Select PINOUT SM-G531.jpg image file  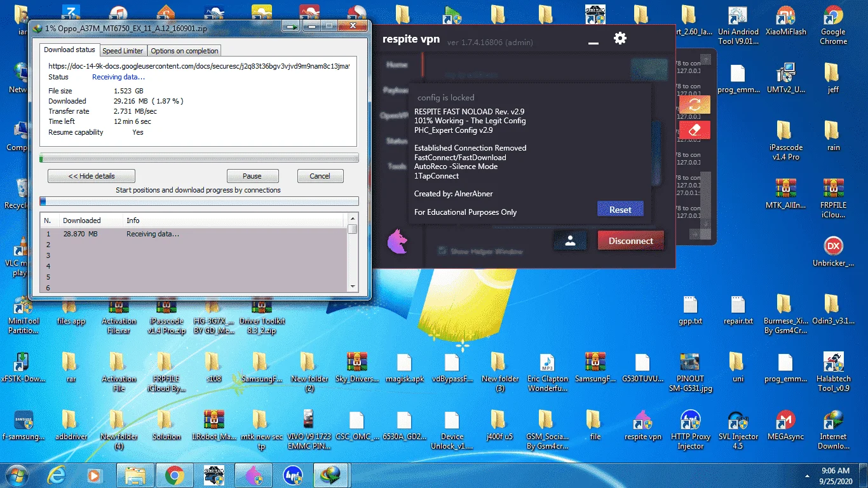coord(690,372)
